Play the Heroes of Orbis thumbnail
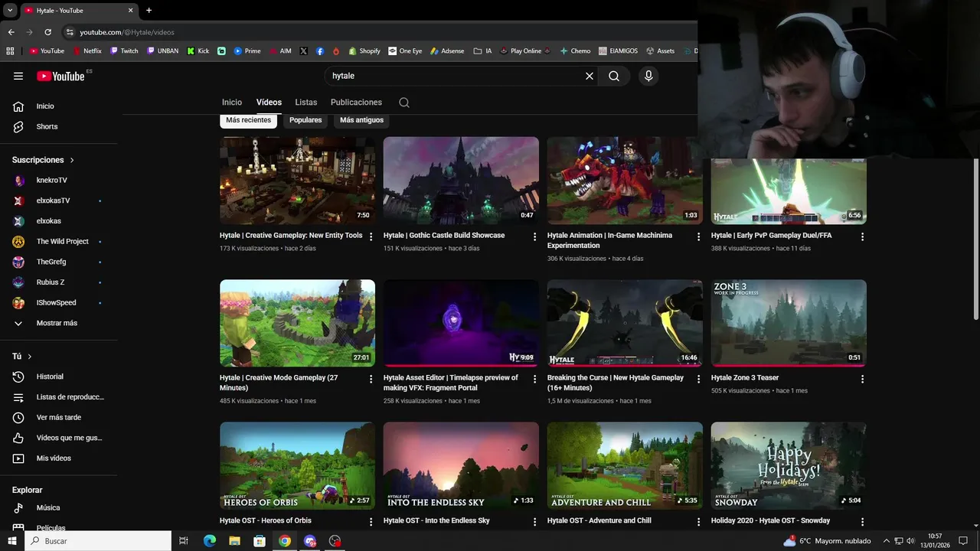 (297, 465)
